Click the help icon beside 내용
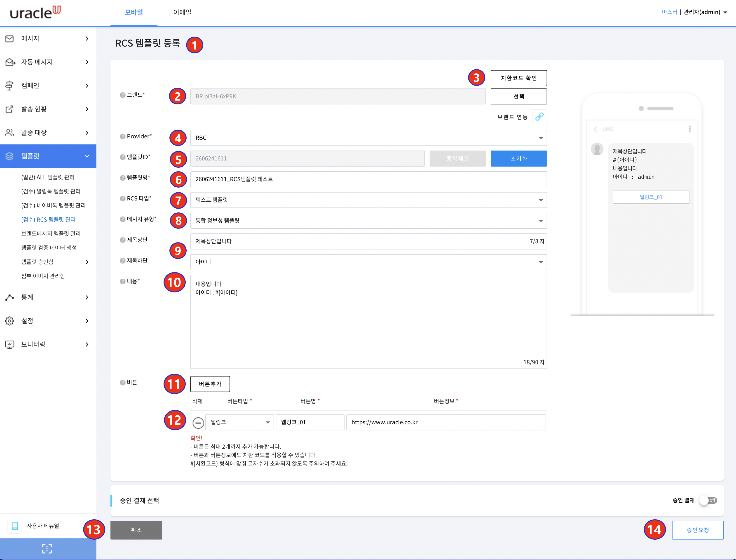736x560 pixels. [122, 281]
